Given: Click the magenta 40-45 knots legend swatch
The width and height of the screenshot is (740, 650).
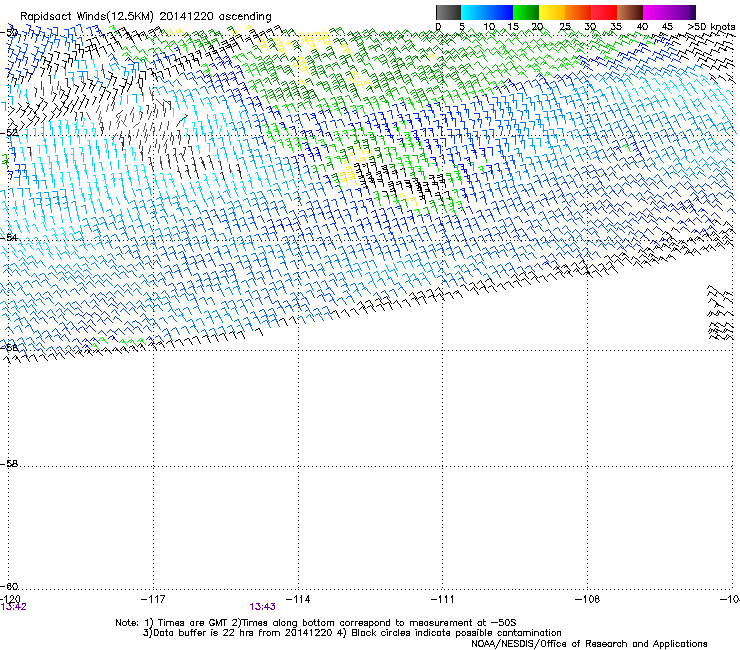Looking at the screenshot, I should (x=656, y=12).
